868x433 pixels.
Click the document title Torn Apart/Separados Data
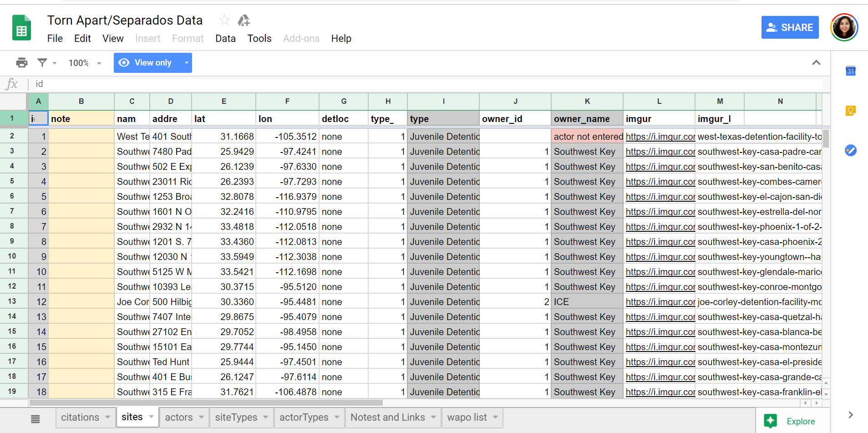pos(125,20)
